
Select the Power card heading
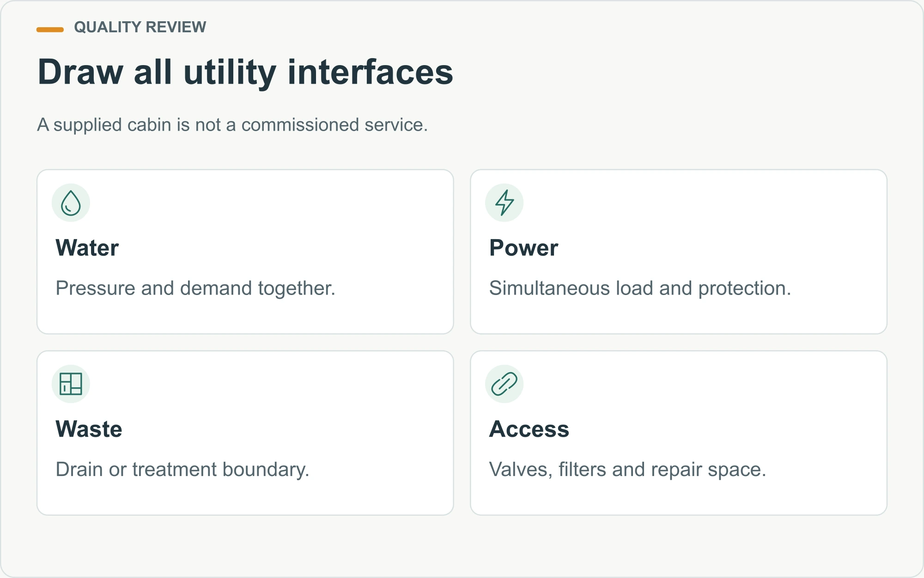(x=523, y=248)
